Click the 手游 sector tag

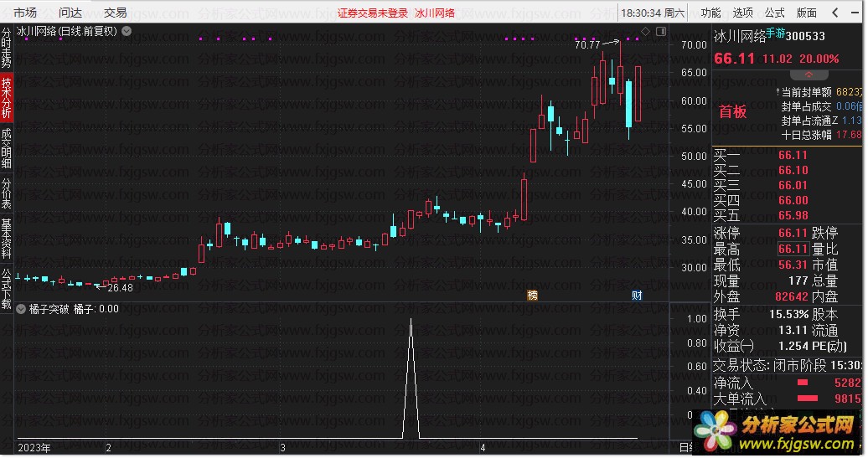click(x=776, y=33)
